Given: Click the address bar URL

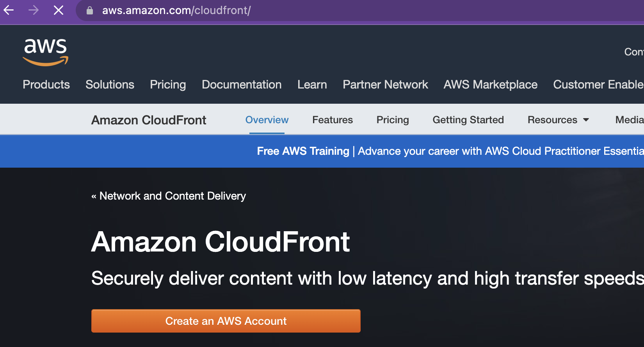Looking at the screenshot, I should click(176, 11).
